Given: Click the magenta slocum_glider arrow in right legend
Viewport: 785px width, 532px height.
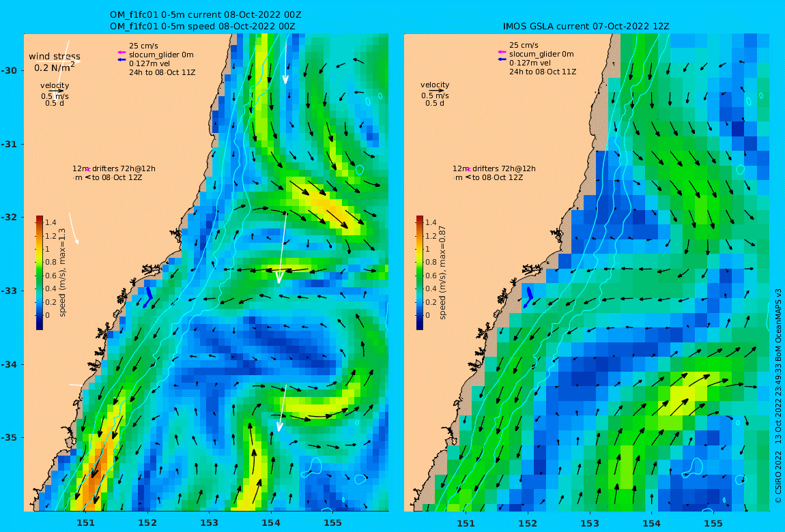Looking at the screenshot, I should click(502, 52).
